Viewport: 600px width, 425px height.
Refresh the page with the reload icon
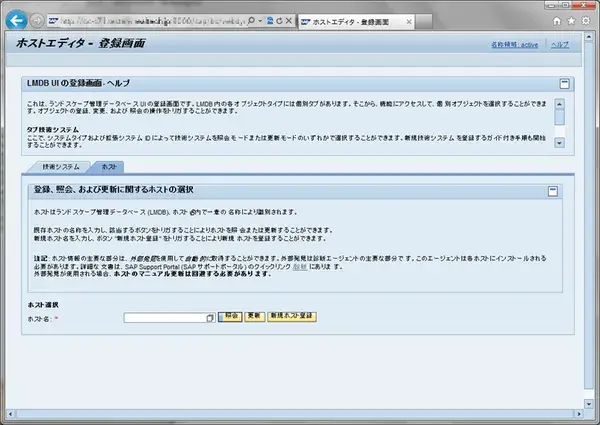click(x=279, y=21)
